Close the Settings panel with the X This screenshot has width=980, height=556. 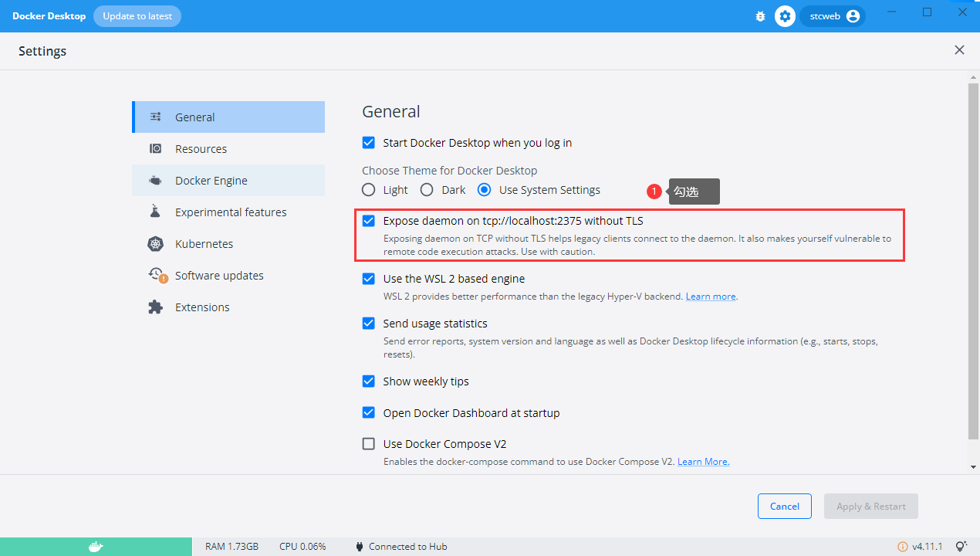point(959,50)
